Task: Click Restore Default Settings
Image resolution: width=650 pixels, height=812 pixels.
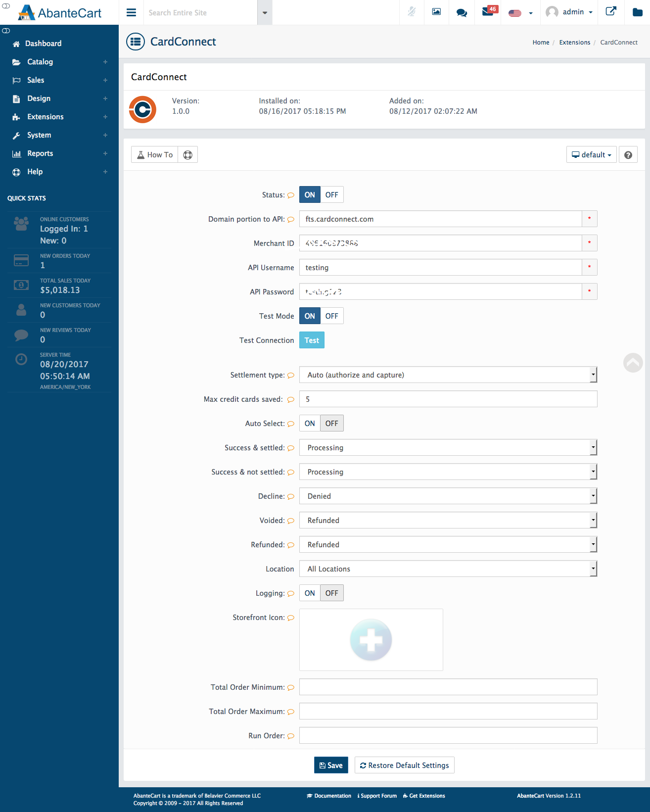Action: [404, 765]
